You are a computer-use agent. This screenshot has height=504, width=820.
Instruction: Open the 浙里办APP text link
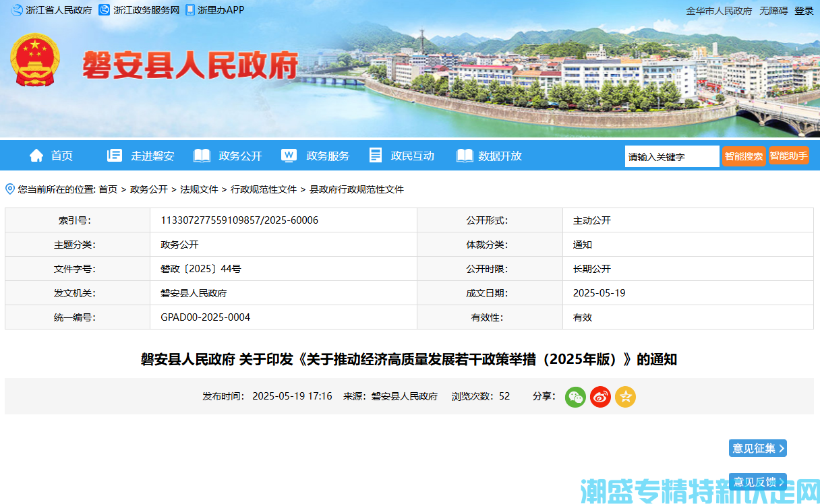(221, 10)
